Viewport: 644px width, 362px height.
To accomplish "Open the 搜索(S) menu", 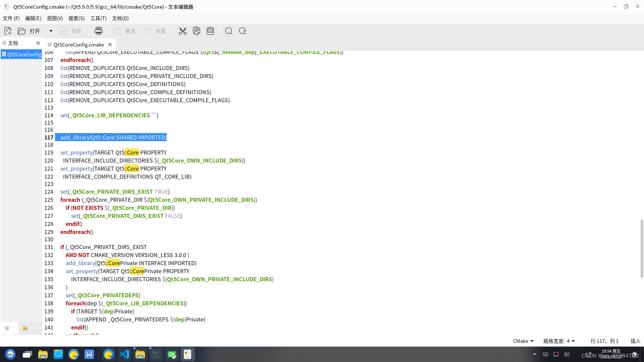I will (x=76, y=18).
